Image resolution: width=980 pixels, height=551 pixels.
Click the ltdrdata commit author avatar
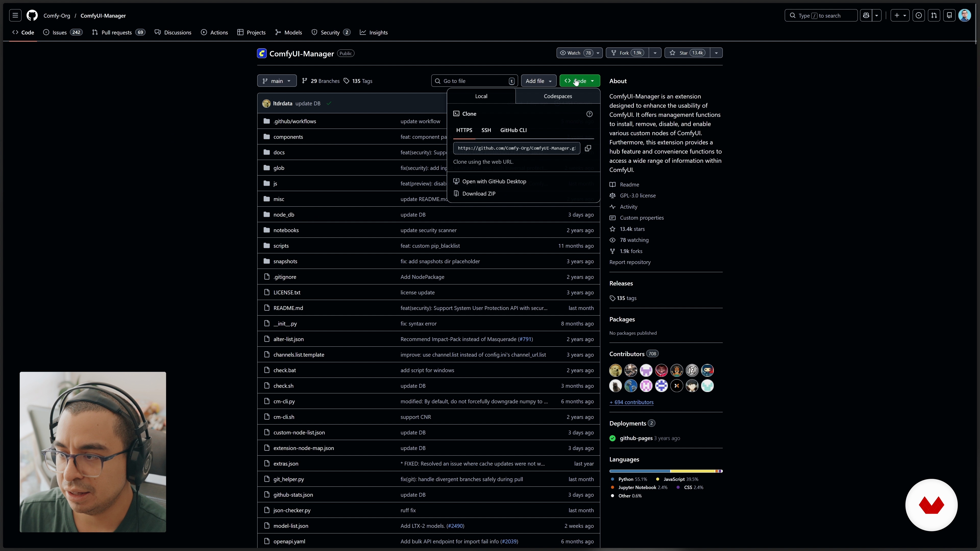266,103
